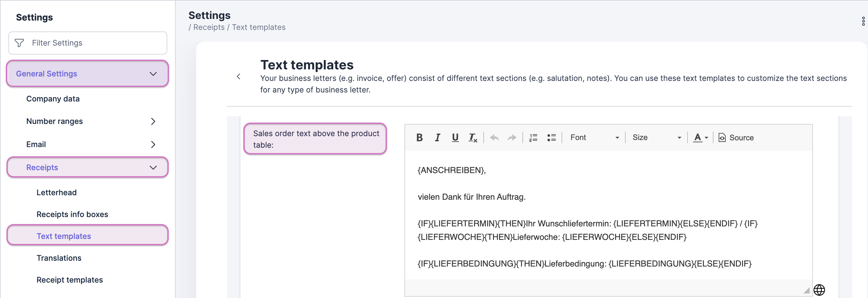The height and width of the screenshot is (298, 868).
Task: Expand the Number ranges submenu
Action: pyautogui.click(x=153, y=121)
